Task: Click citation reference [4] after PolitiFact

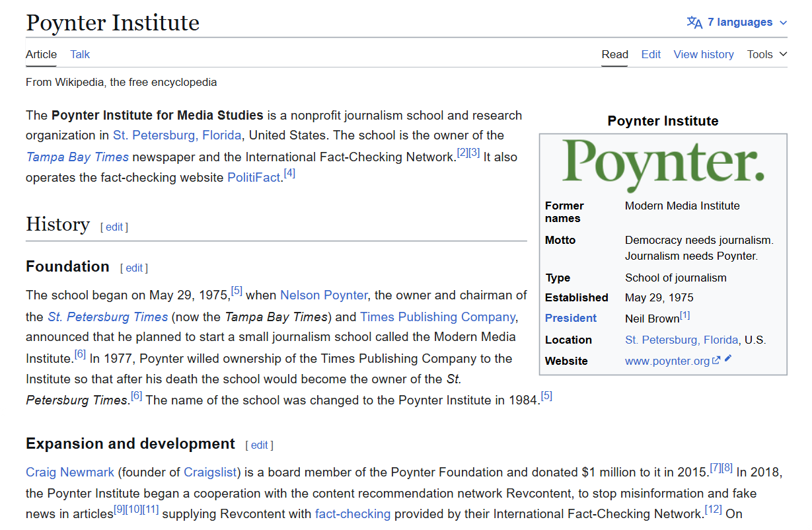Action: [289, 174]
